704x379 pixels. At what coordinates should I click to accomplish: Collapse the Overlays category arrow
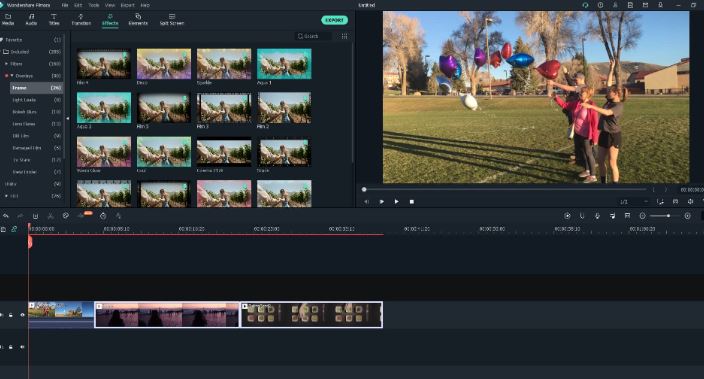12,76
